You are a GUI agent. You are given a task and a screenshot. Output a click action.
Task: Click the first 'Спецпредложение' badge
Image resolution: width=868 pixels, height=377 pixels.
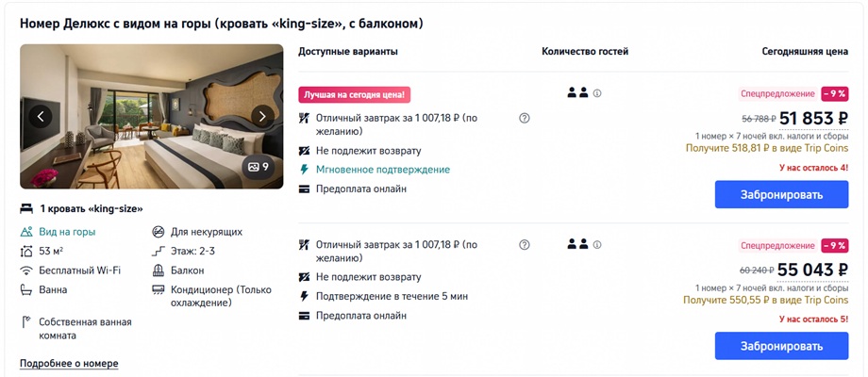coord(777,94)
